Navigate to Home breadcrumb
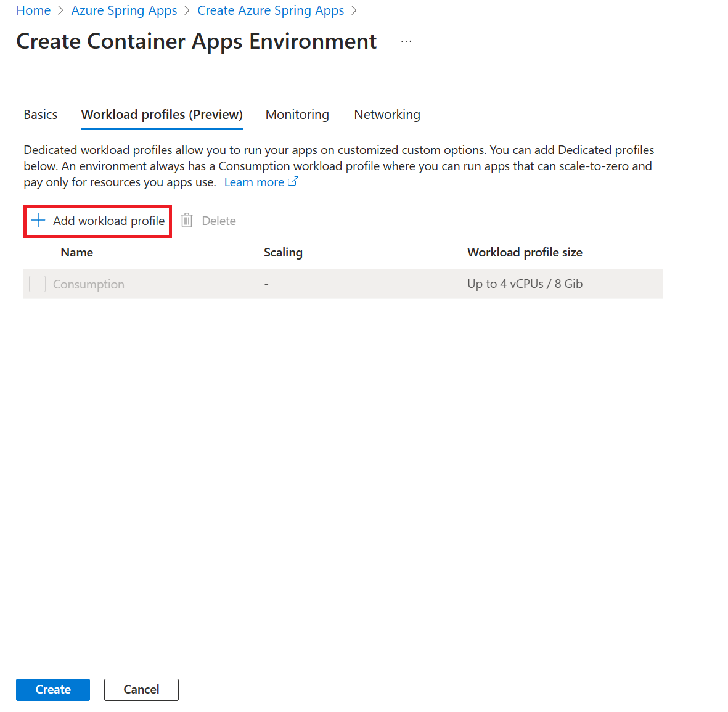Viewport: 728px width, 712px height. pyautogui.click(x=33, y=10)
